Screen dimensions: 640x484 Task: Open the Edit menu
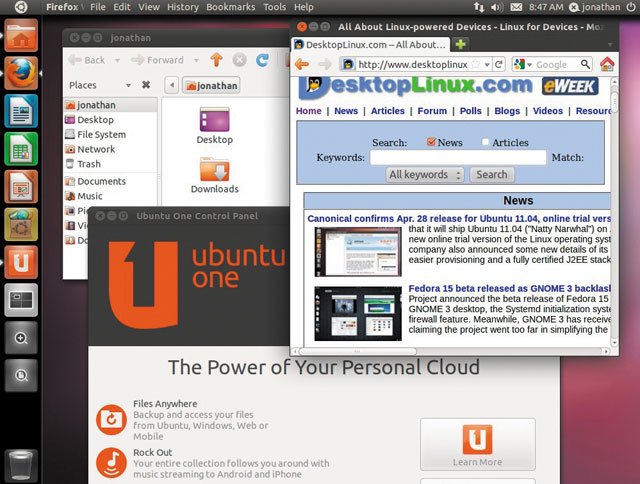coord(122,7)
